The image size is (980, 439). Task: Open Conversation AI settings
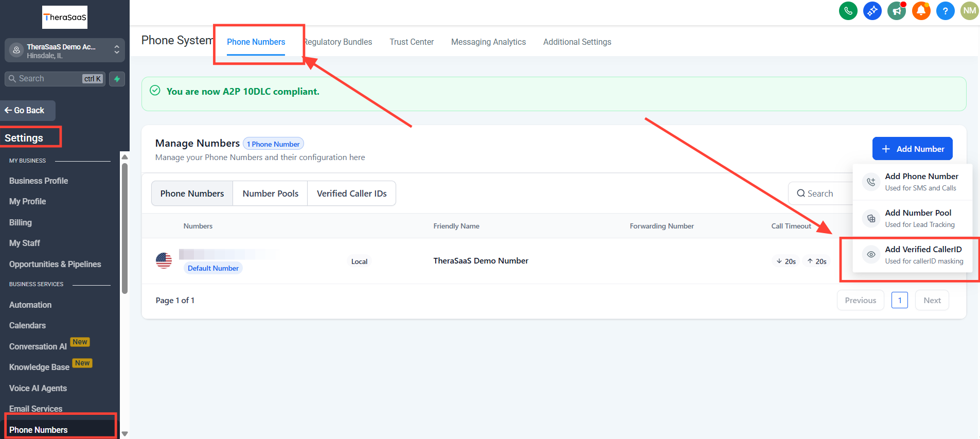pos(38,346)
